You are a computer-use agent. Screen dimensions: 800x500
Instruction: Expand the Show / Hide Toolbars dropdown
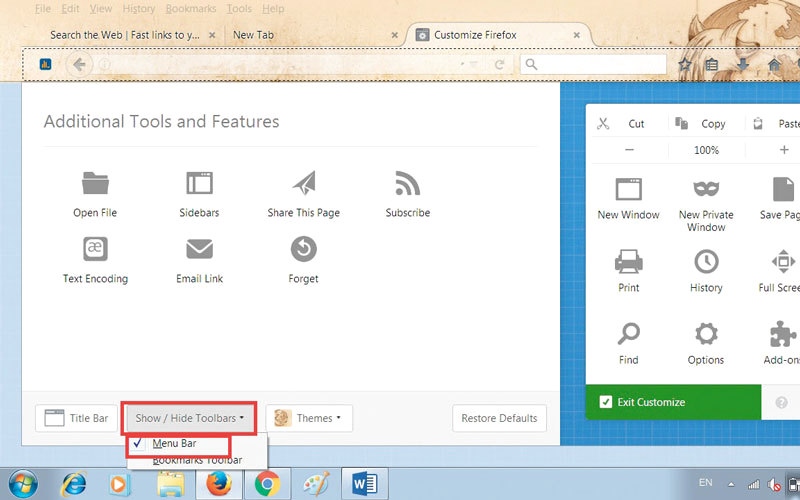click(x=190, y=418)
